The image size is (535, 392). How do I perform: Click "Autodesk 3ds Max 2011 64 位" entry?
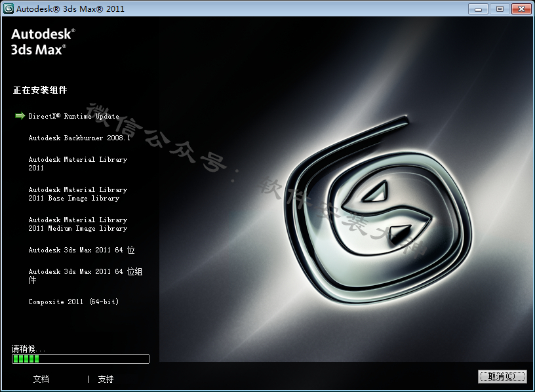[81, 250]
